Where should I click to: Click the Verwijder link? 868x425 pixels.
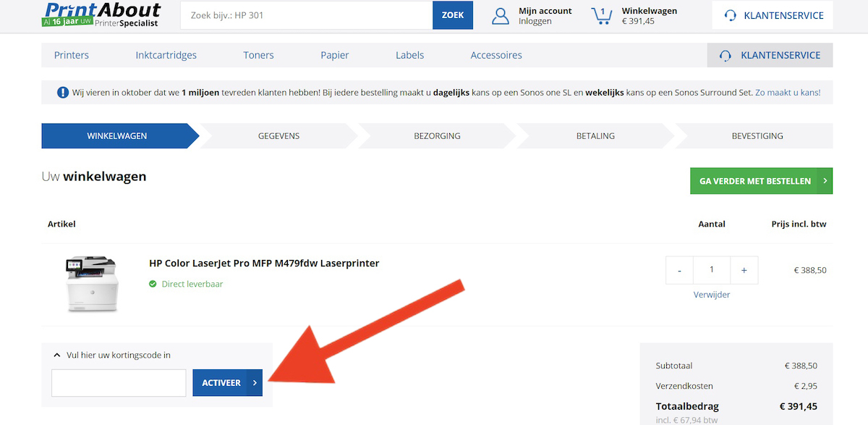coord(712,295)
